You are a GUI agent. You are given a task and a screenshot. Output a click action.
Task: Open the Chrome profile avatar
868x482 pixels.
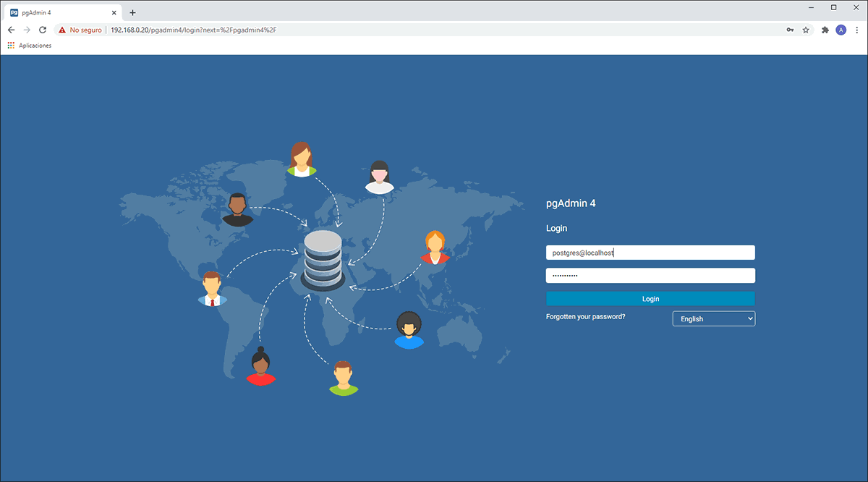point(841,30)
